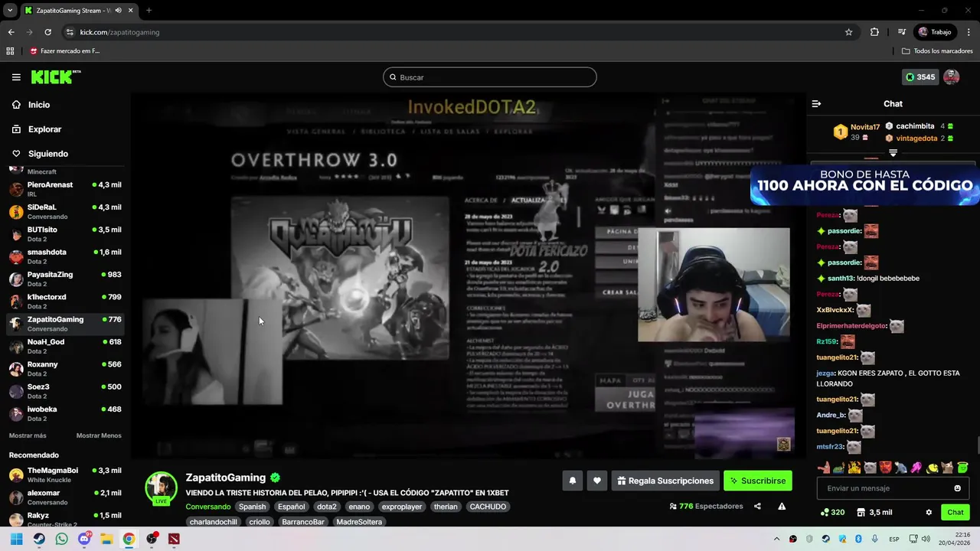This screenshot has width=980, height=551.
Task: Select the exproplayer tag
Action: (402, 507)
